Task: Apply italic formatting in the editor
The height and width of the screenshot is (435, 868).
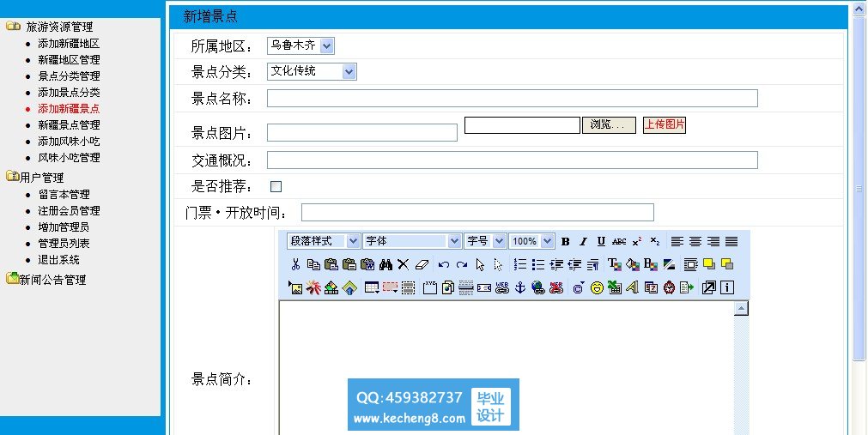Action: click(583, 241)
